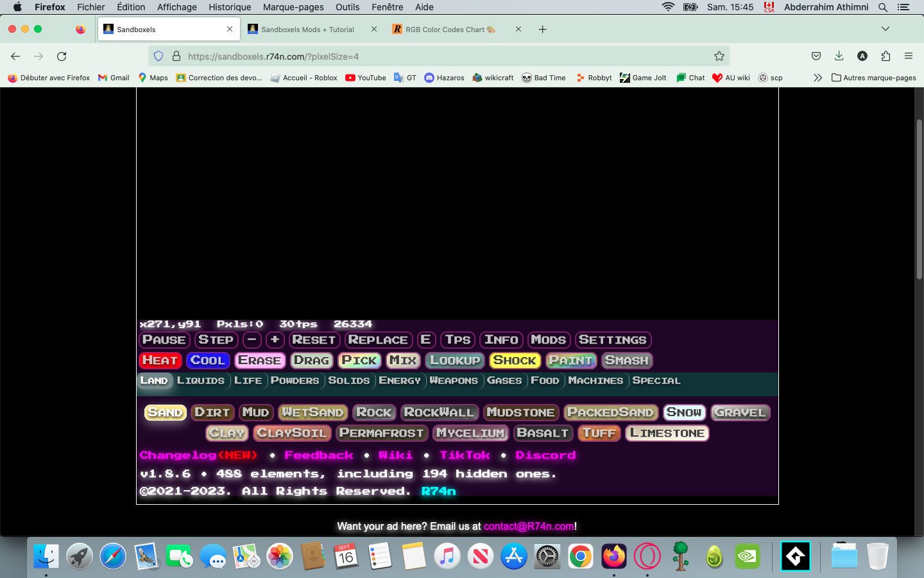Reset the simulation canvas

pyautogui.click(x=314, y=340)
